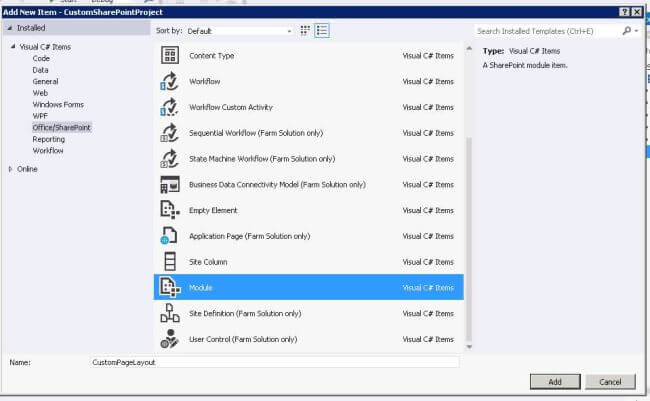The height and width of the screenshot is (401, 650).
Task: Select the Web category
Action: pos(40,93)
